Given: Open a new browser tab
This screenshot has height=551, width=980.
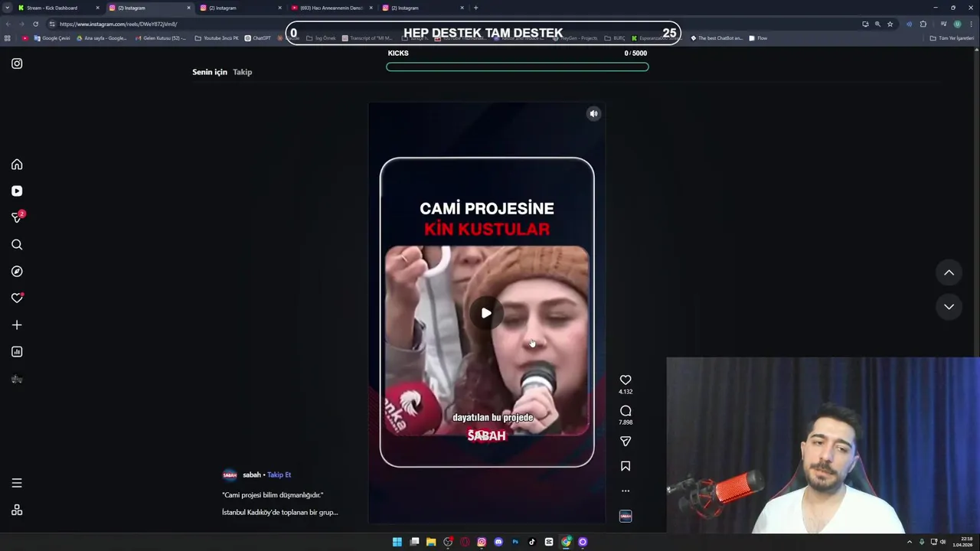Looking at the screenshot, I should coord(475,8).
